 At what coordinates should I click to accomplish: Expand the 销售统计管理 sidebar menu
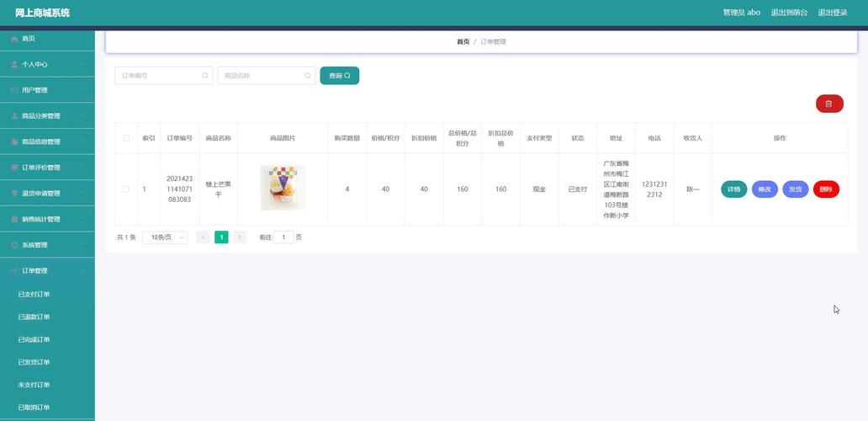(x=47, y=219)
